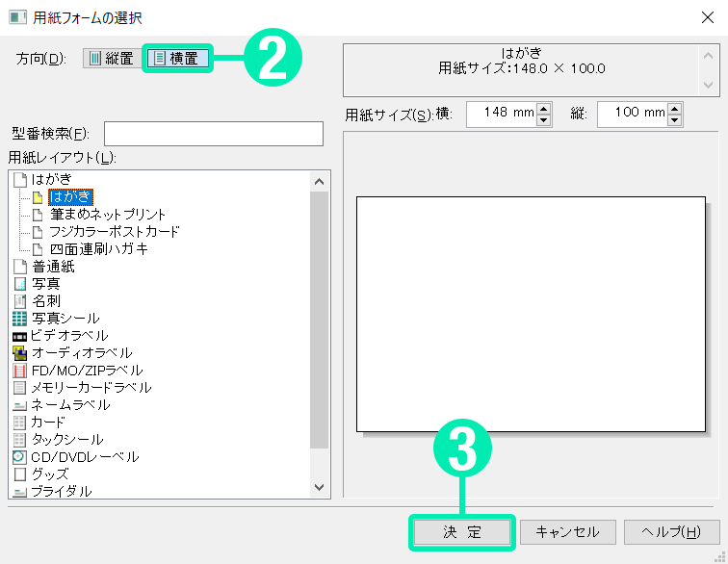
Task: Close the 用紙フォームの選択 dialog
Action: 708,17
